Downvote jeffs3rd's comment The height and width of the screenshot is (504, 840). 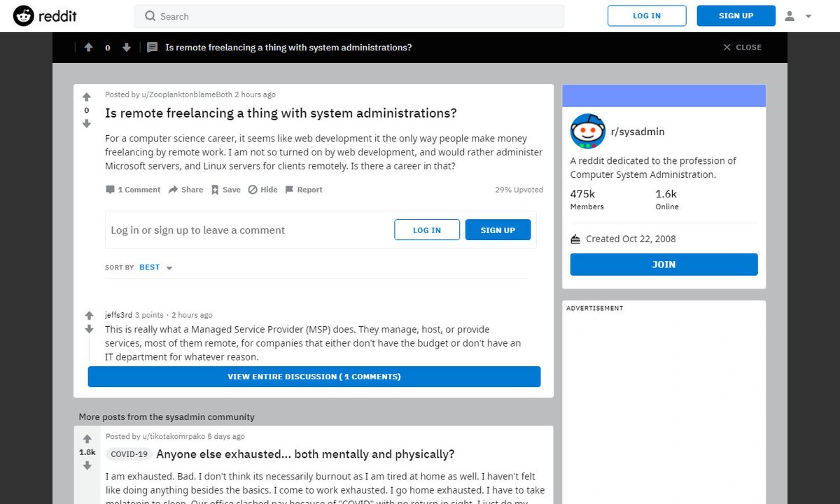pos(89,329)
